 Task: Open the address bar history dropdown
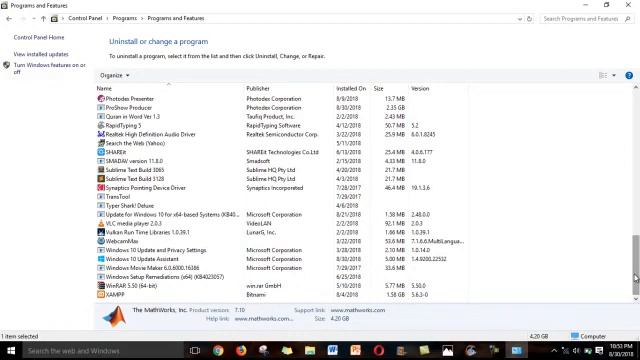[x=520, y=19]
